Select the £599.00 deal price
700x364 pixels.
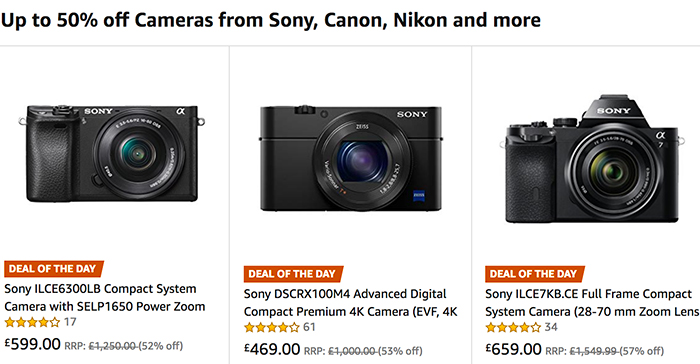click(33, 344)
